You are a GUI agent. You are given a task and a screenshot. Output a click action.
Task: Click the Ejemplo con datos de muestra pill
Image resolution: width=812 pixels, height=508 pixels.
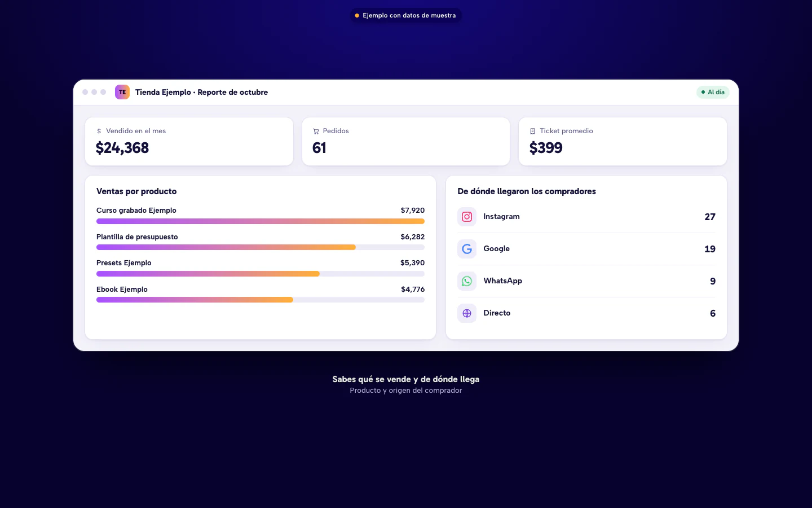[x=406, y=15]
